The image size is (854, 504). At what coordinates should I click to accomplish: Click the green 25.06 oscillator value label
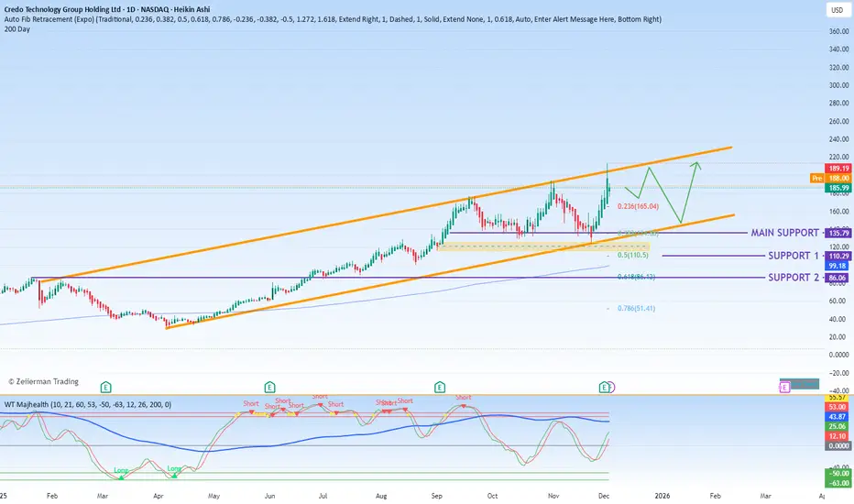click(x=838, y=427)
